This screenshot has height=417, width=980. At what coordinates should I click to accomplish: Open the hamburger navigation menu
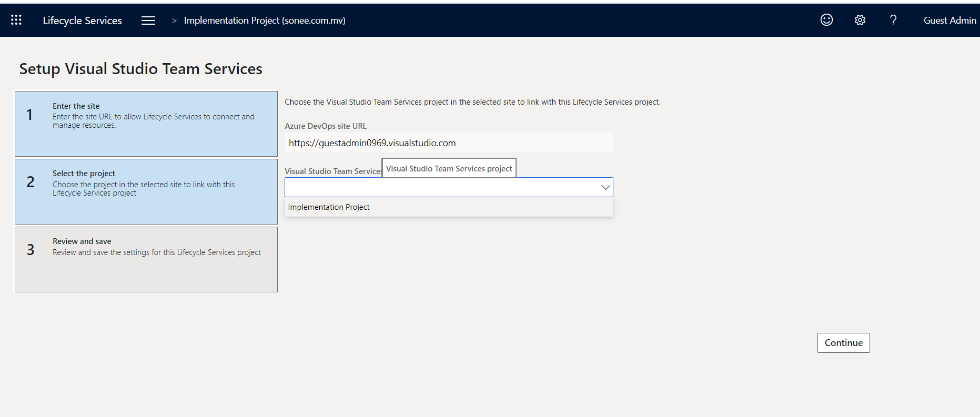coord(148,21)
